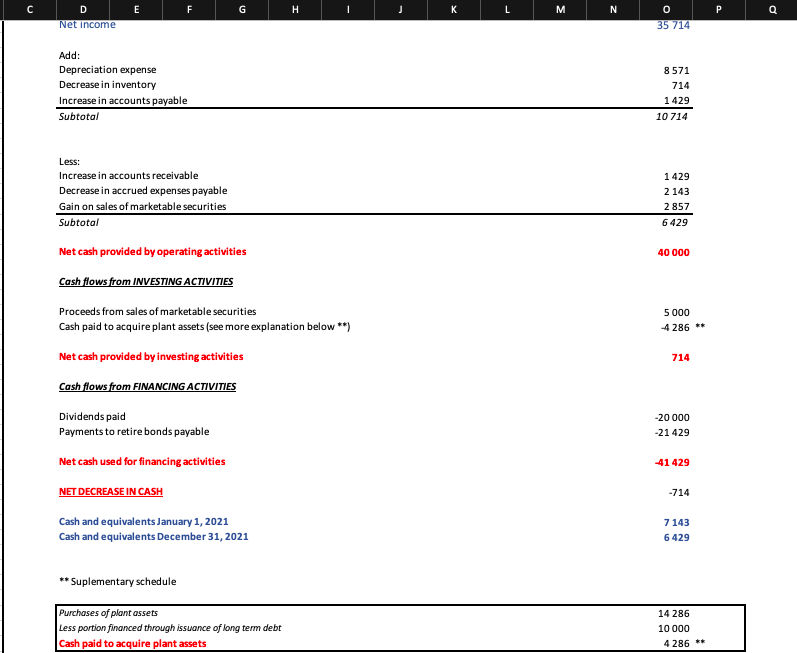Select 'Net cash provided by investing activities'
797x653 pixels.
pos(151,357)
